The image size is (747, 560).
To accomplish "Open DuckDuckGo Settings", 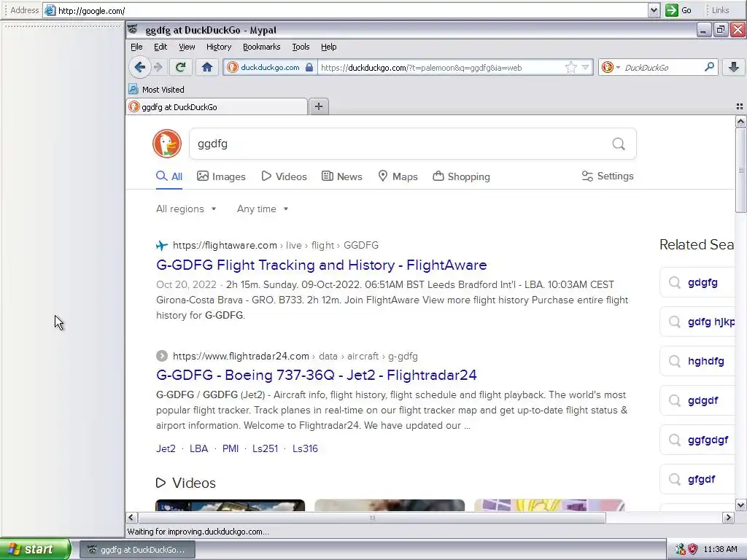I will click(608, 176).
